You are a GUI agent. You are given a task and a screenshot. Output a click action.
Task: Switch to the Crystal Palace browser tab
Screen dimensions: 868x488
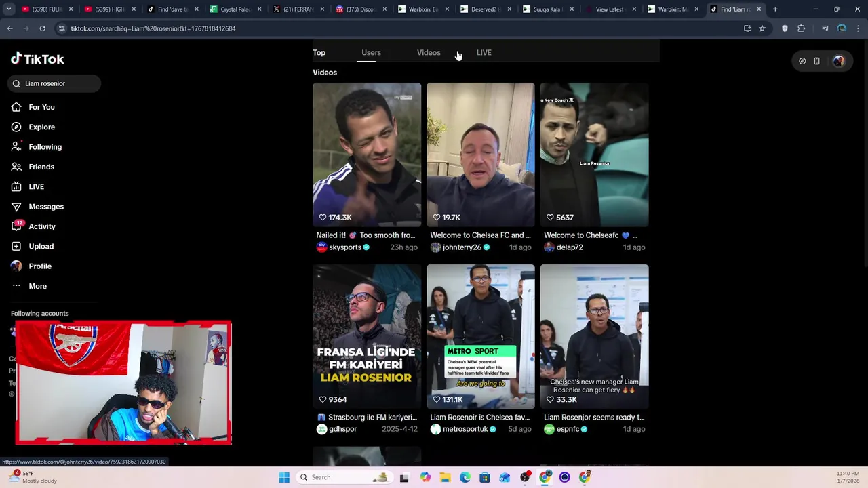tap(235, 9)
